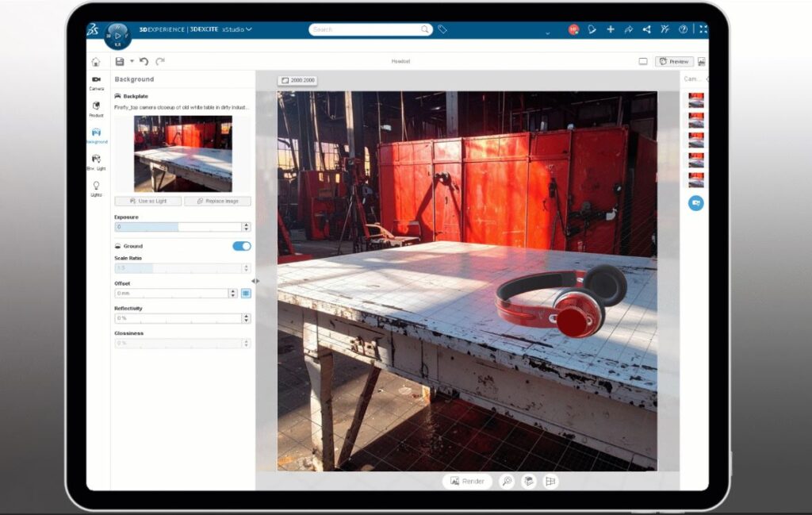
Task: Click the undo arrow in toolbar
Action: [144, 61]
